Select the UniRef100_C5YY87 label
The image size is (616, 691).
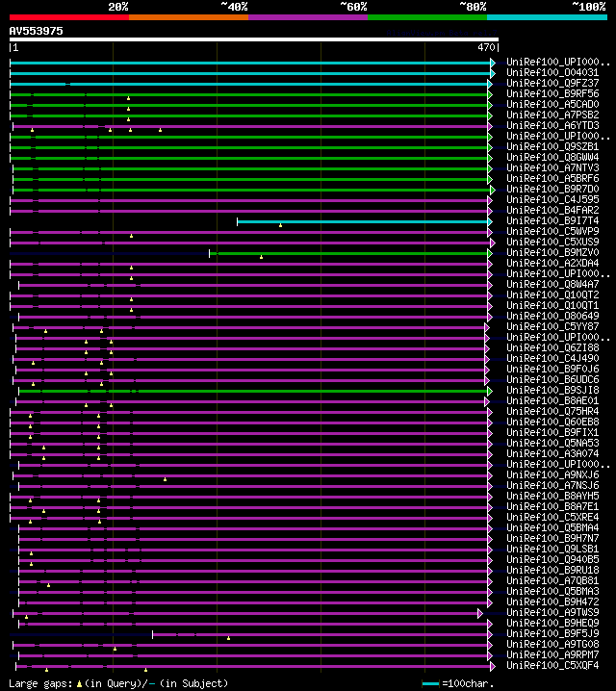click(x=552, y=326)
